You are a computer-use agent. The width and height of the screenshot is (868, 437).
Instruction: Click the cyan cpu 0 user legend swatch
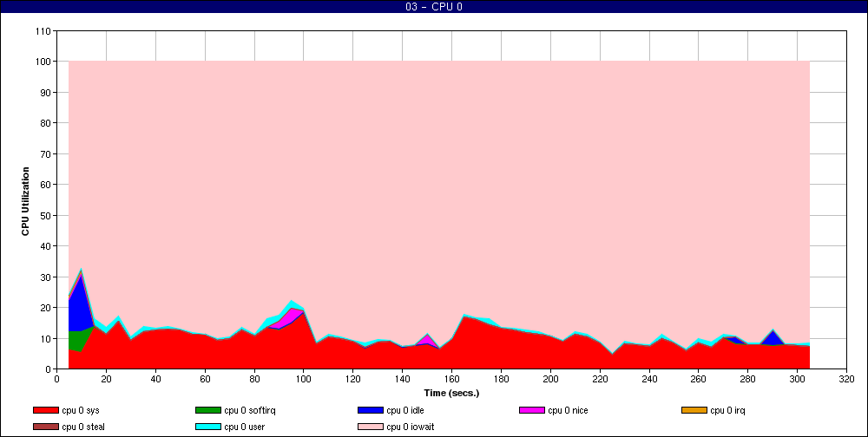tap(208, 427)
